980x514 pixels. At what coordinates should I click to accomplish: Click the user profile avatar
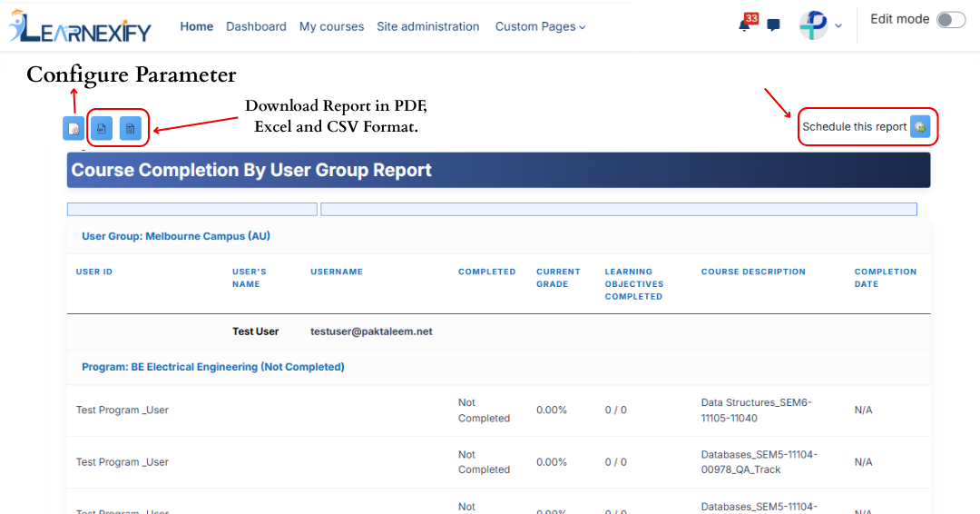pos(813,25)
